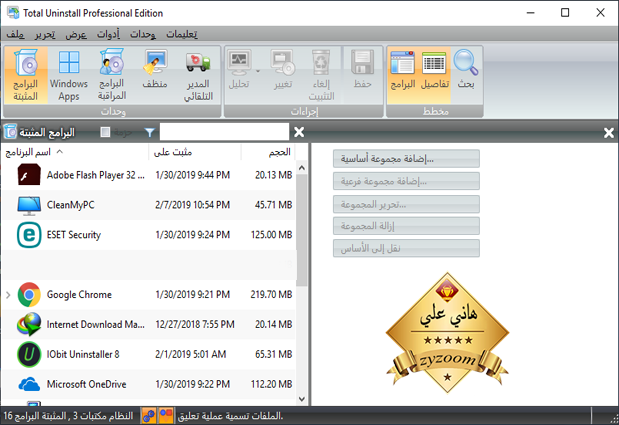Click Edit group button (تحرير المجموعة)
Screen dimensions: 619x425
pyautogui.click(x=406, y=204)
